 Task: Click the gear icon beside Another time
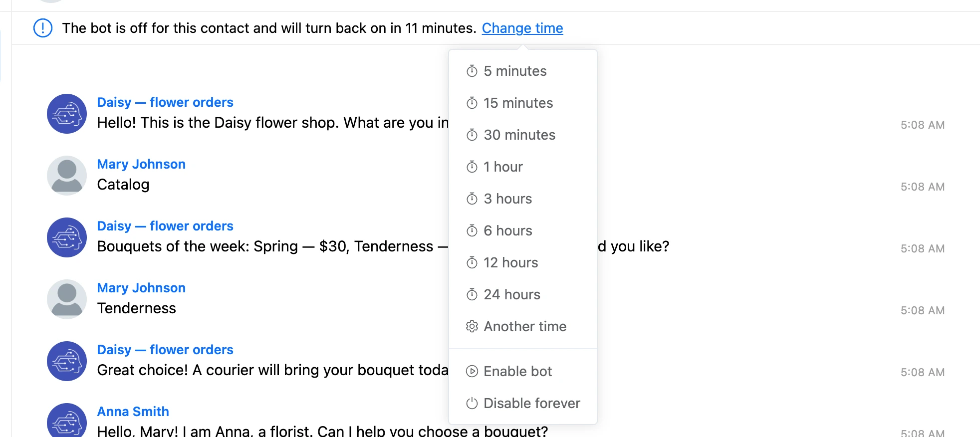tap(472, 326)
